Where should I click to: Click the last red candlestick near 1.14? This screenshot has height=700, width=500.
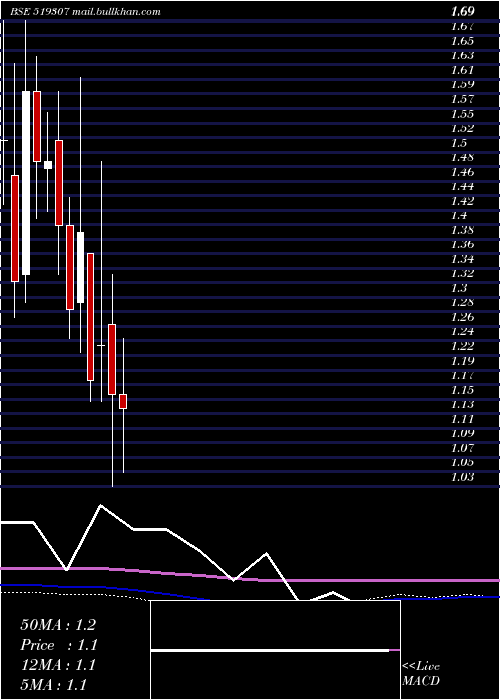click(123, 401)
